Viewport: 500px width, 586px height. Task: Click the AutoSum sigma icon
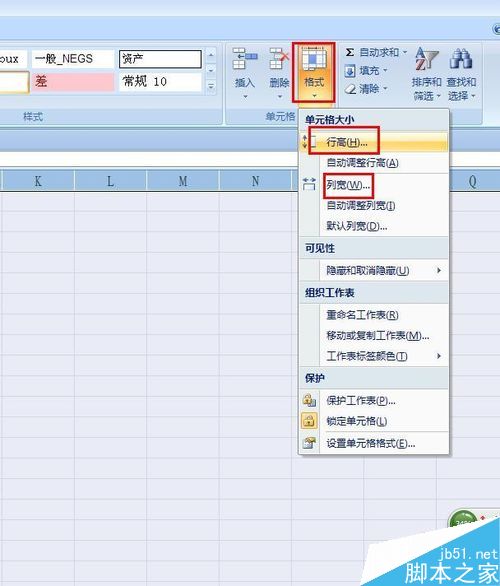coord(350,52)
